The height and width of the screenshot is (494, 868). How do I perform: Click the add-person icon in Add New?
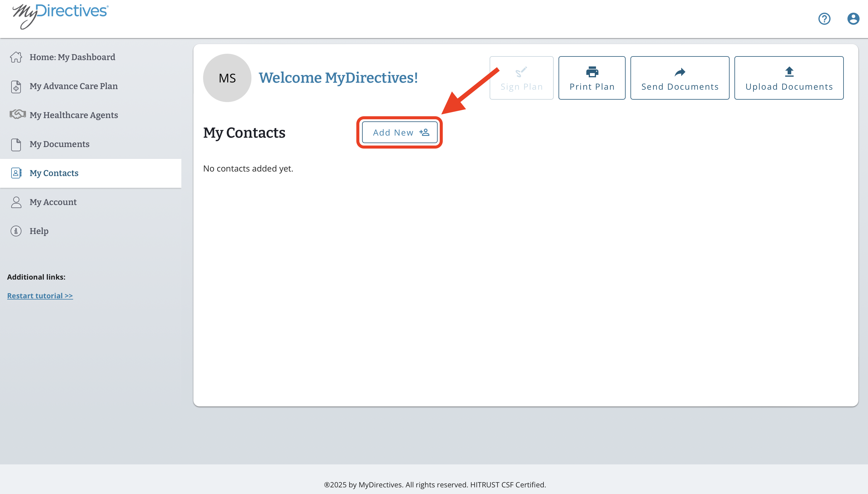click(x=425, y=132)
